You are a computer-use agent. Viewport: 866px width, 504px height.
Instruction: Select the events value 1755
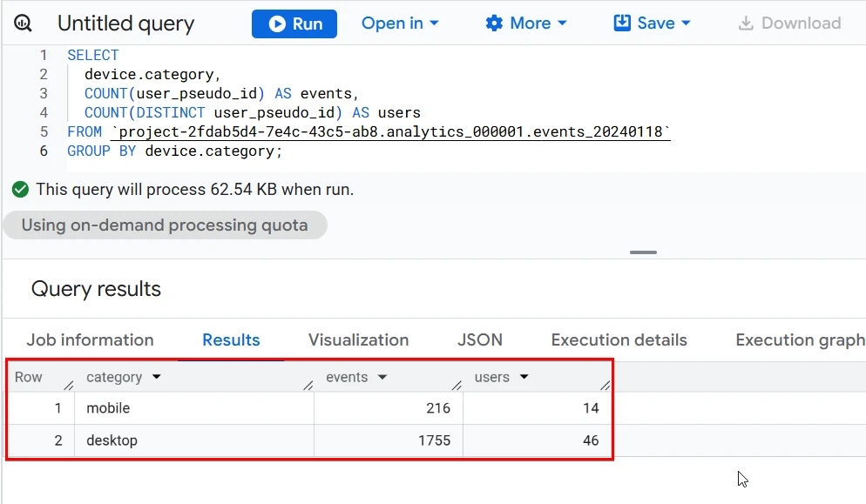tap(434, 440)
